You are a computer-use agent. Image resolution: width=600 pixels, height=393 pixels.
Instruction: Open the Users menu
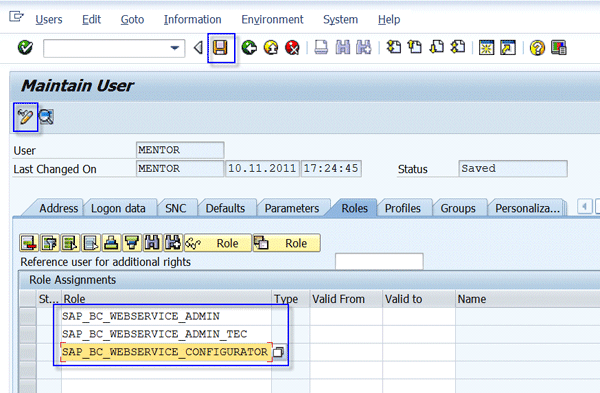pos(49,20)
